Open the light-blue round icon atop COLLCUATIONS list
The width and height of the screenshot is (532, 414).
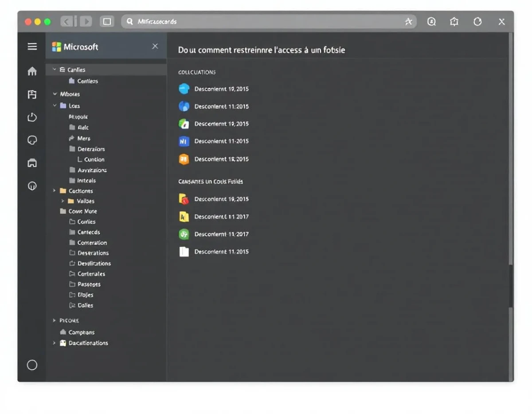pyautogui.click(x=184, y=89)
